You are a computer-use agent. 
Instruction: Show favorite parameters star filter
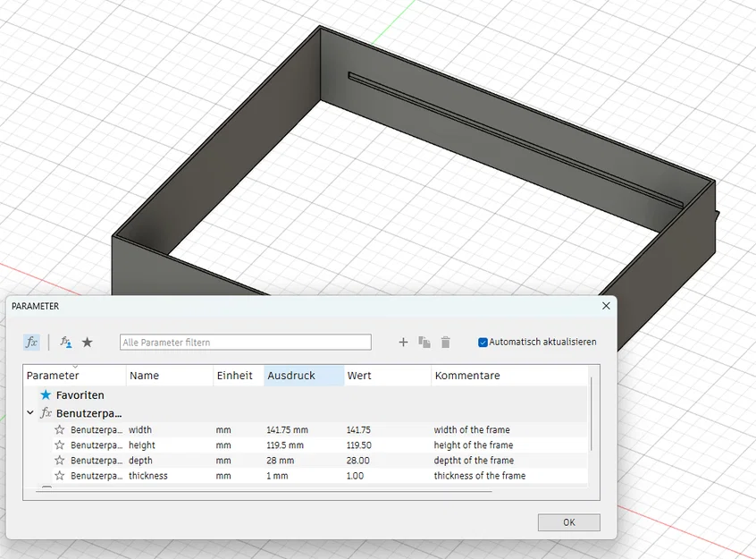click(88, 343)
